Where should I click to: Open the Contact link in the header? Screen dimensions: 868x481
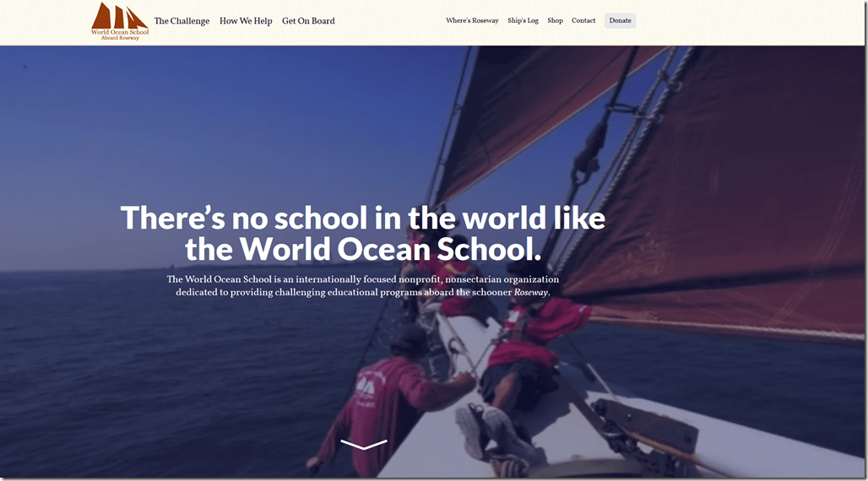pos(583,20)
